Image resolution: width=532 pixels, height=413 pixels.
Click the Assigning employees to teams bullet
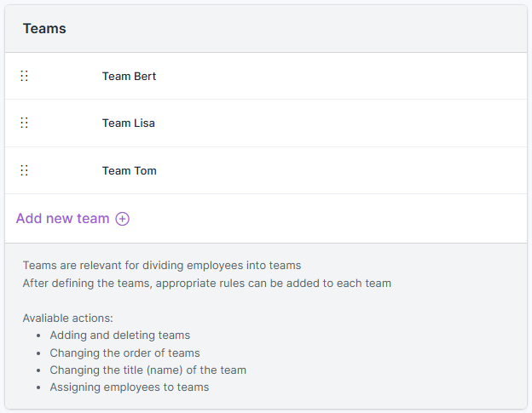coord(129,387)
